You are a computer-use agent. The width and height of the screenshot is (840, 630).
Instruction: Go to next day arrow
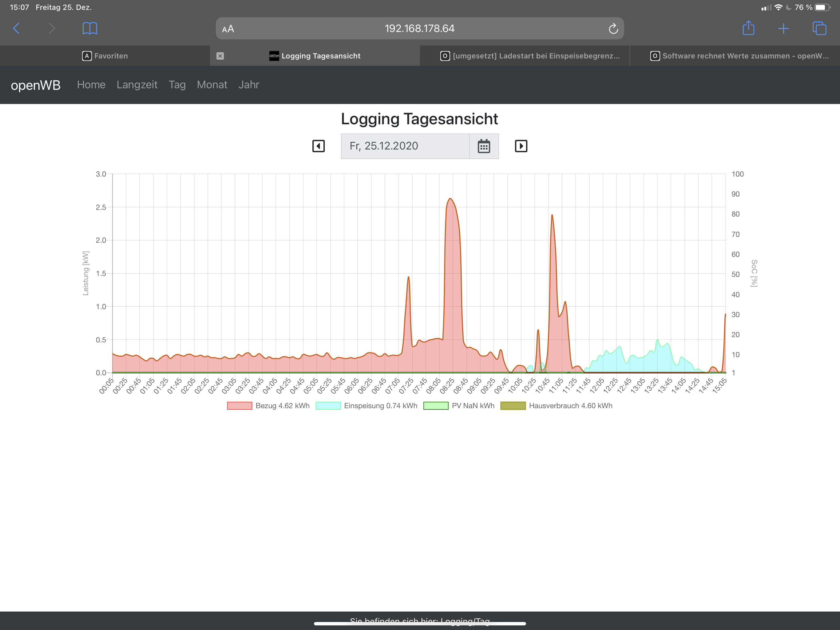(x=521, y=146)
